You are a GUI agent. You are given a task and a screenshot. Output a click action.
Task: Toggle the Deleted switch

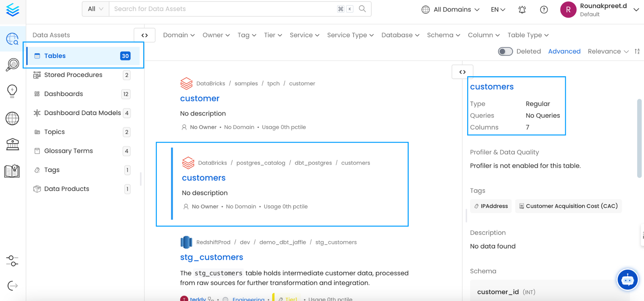pos(505,51)
